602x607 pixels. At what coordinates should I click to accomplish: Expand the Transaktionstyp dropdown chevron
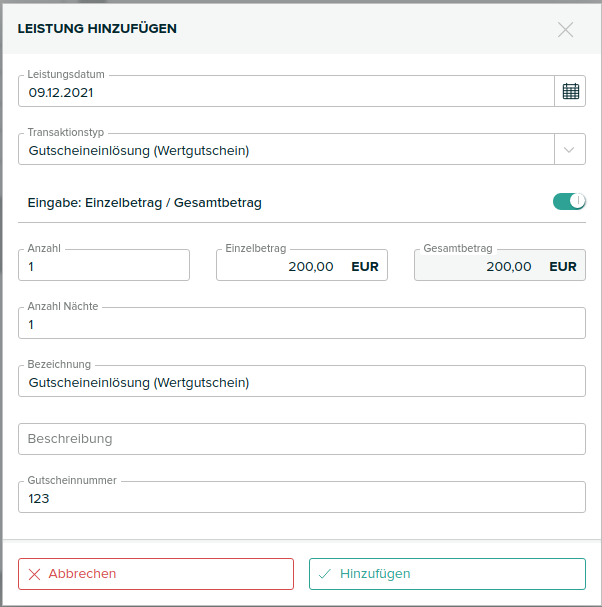[570, 150]
